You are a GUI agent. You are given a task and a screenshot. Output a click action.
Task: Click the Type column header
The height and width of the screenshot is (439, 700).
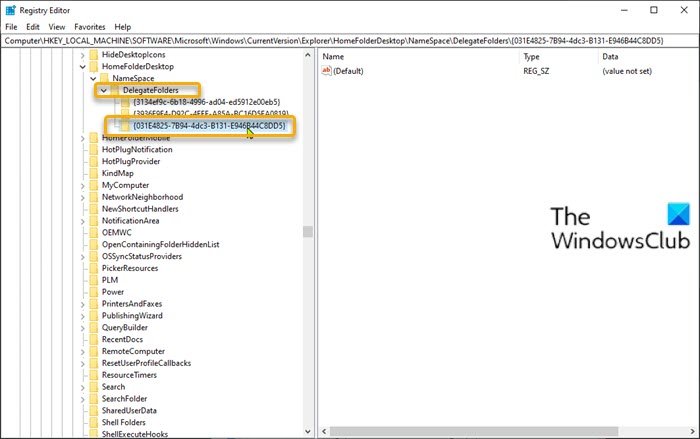click(x=531, y=57)
